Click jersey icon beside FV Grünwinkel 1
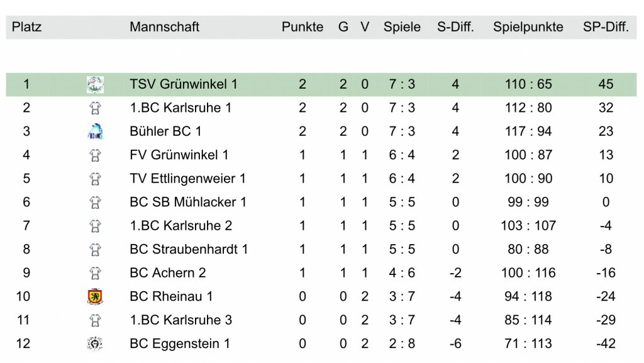The height and width of the screenshot is (363, 644). coord(95,155)
